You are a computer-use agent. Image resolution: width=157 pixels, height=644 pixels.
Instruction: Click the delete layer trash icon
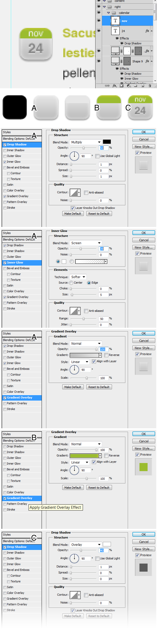pos(150,86)
